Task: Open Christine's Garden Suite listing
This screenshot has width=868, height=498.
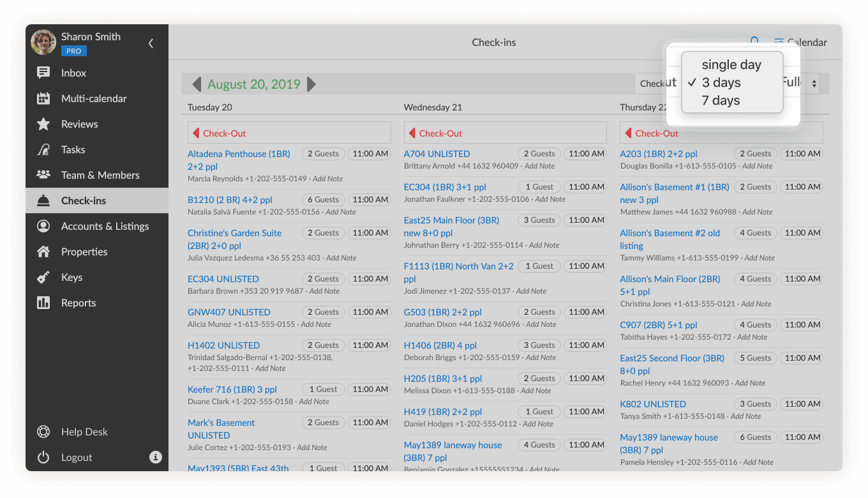Action: pyautogui.click(x=234, y=239)
